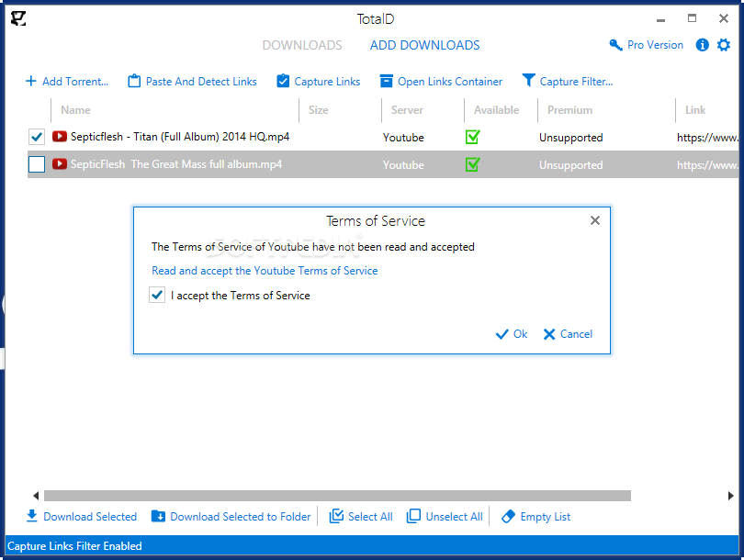Click the Paste And Detect Links clipboard icon

tap(134, 81)
